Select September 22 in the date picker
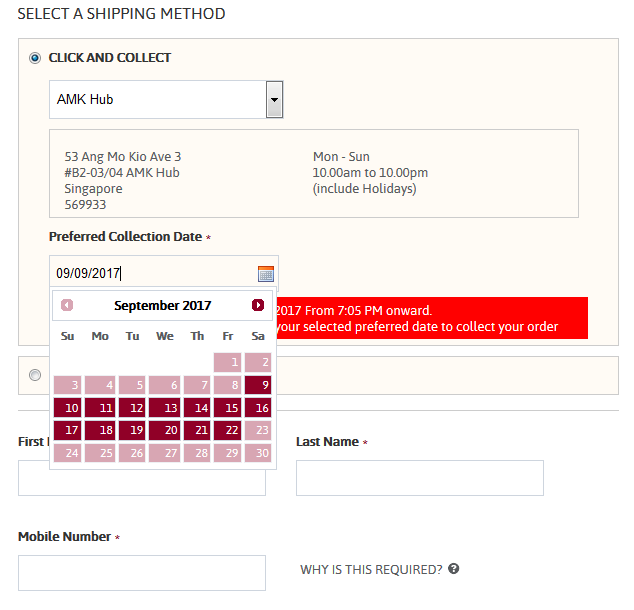The image size is (634, 610). 228,430
